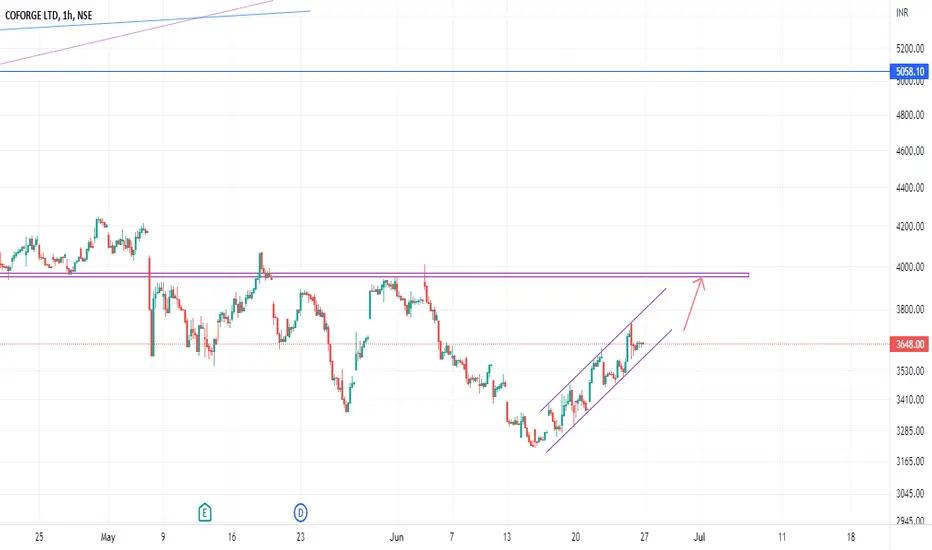
Task: Click the '23' date axis label
Action: click(301, 537)
